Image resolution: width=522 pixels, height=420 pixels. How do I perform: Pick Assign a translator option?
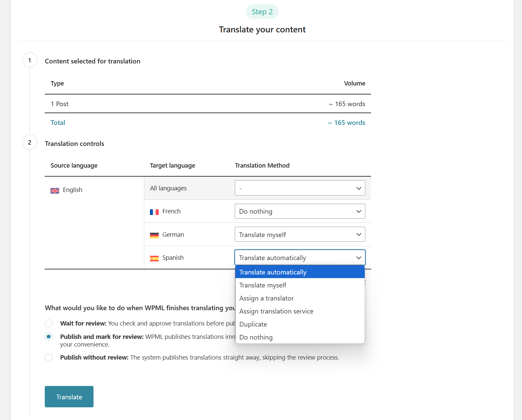(300, 298)
